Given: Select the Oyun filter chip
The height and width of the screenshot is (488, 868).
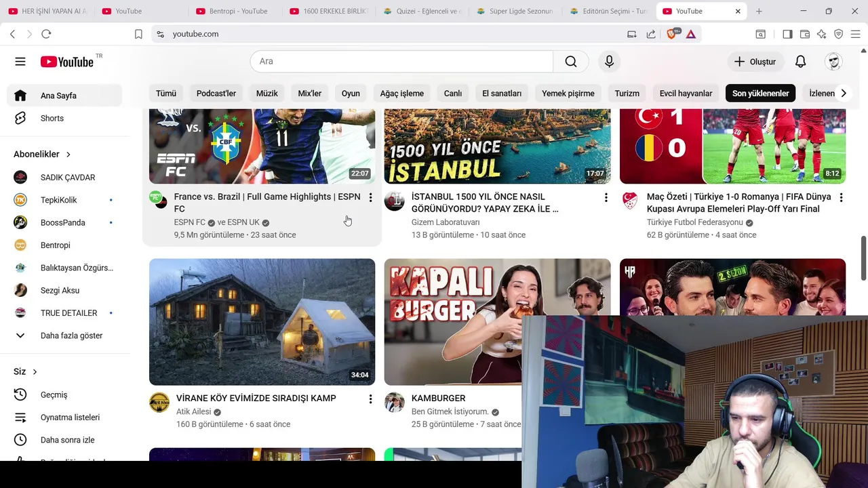Looking at the screenshot, I should tap(351, 94).
